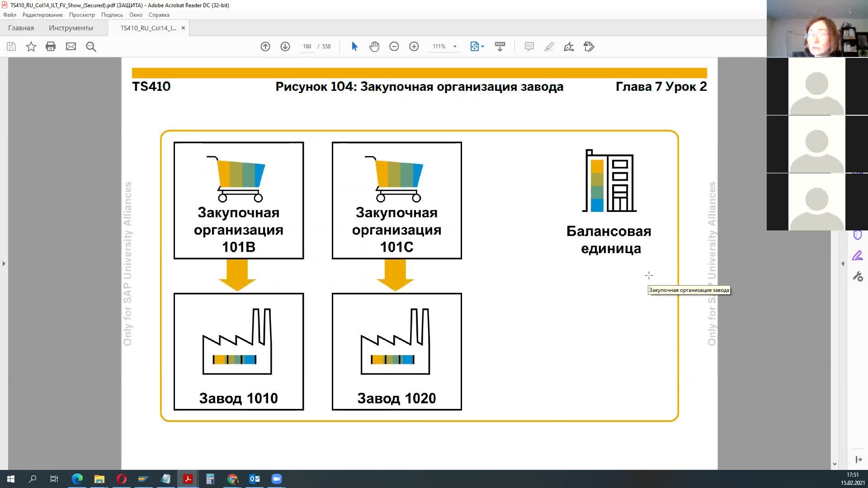Open the zoom level dropdown
868x488 pixels.
click(x=455, y=47)
